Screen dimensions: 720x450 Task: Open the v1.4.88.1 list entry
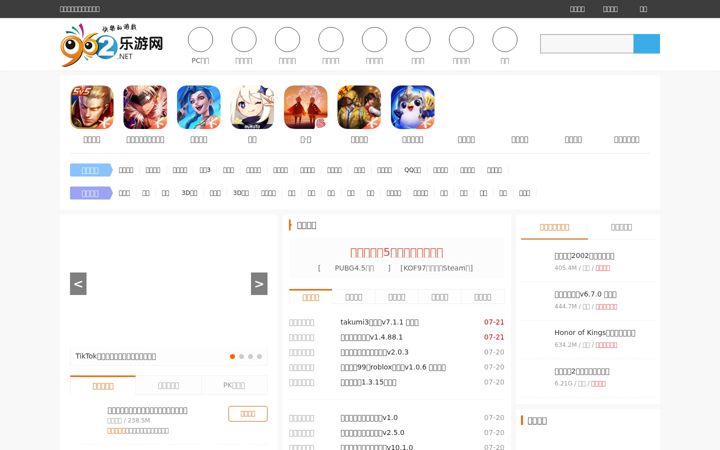pos(371,337)
